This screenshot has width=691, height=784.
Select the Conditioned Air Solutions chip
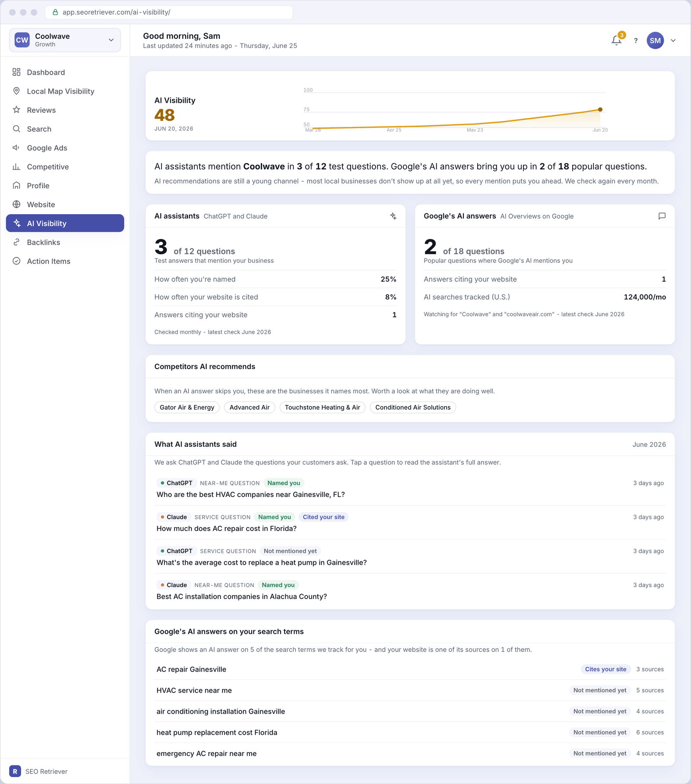point(413,407)
